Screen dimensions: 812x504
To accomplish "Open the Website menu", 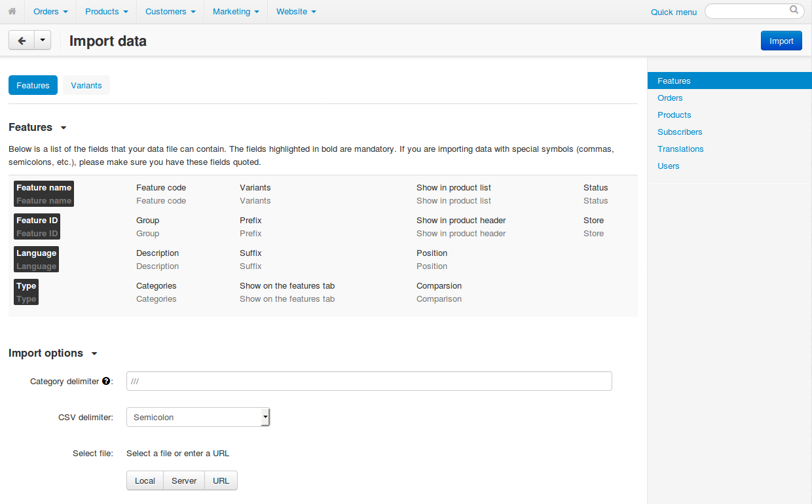I will [296, 12].
